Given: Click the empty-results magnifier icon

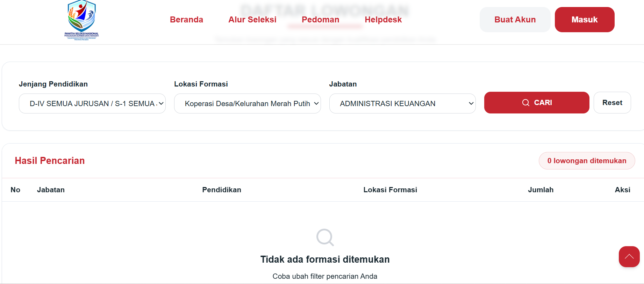Looking at the screenshot, I should tap(325, 237).
